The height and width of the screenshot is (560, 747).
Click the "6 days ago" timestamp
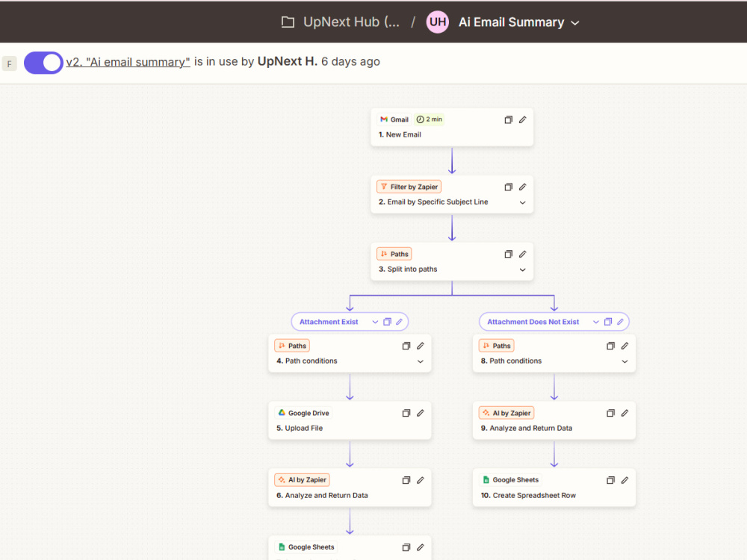pos(350,62)
